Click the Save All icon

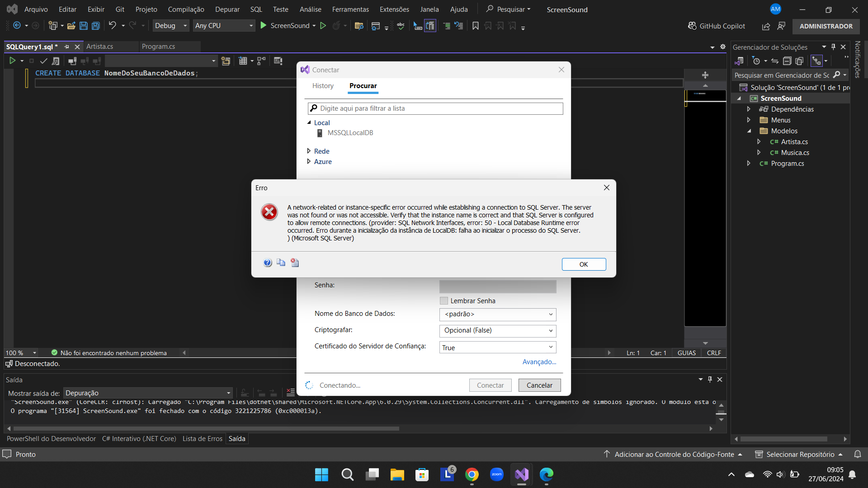[95, 26]
